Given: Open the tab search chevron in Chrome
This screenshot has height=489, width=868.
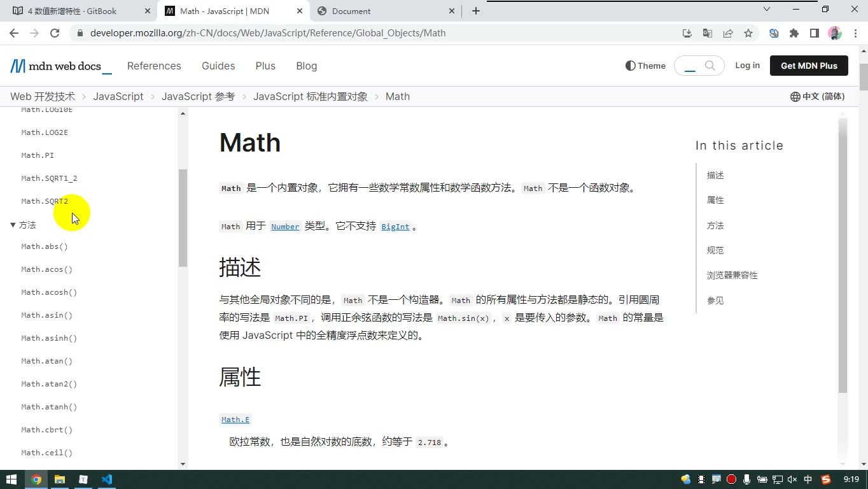Looking at the screenshot, I should (767, 10).
